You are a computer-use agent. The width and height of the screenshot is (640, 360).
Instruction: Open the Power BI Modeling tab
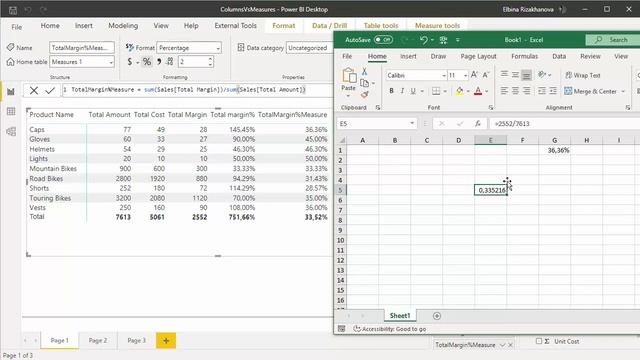pyautogui.click(x=123, y=25)
